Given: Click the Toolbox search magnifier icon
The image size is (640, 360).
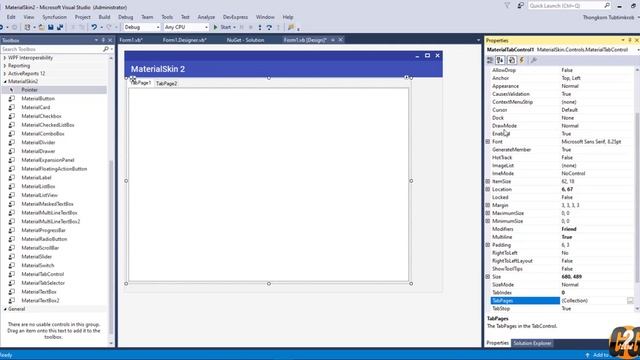Looking at the screenshot, I should pos(106,49).
